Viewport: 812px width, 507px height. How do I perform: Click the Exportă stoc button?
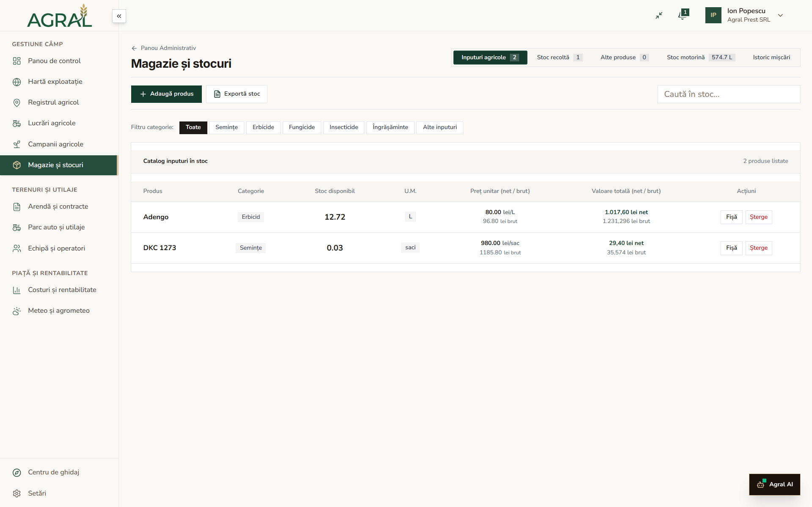click(x=237, y=94)
